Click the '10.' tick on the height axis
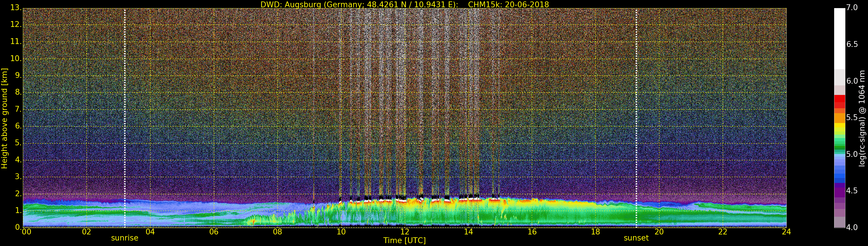The width and height of the screenshot is (868, 246). pyautogui.click(x=16, y=58)
